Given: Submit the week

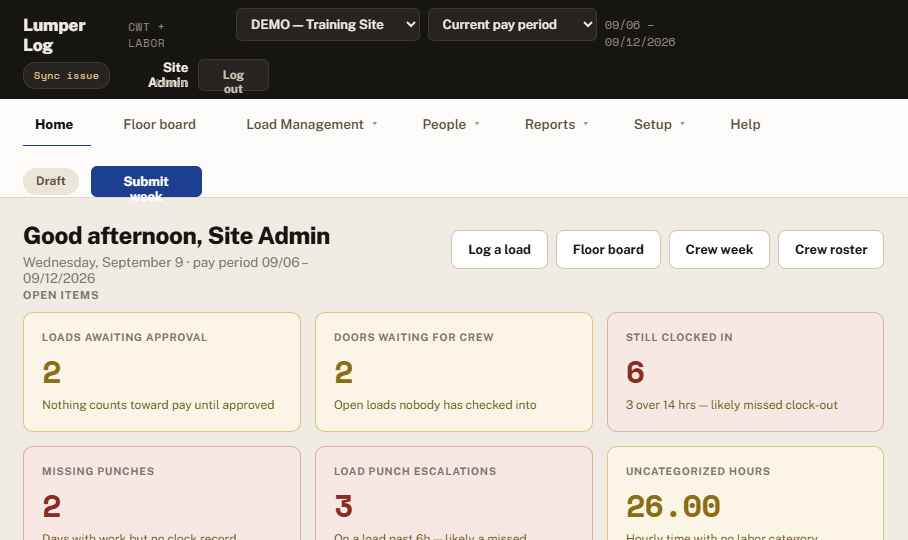Looking at the screenshot, I should (146, 182).
